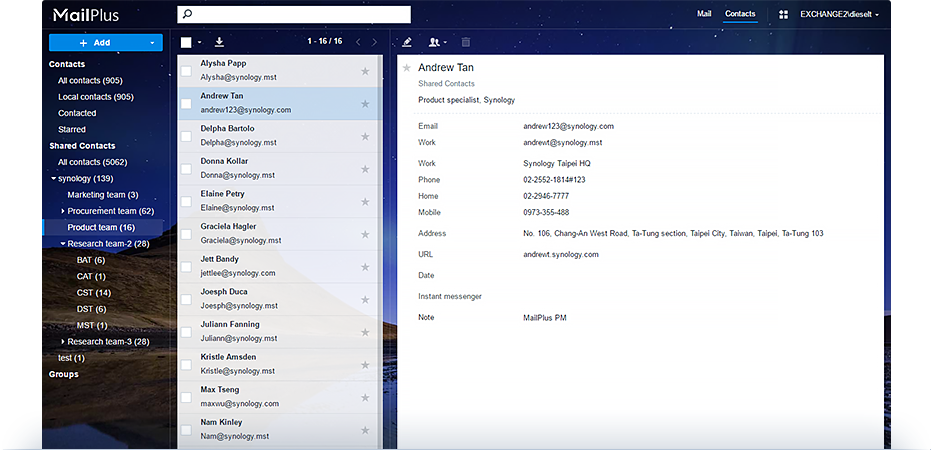Star the Andrew Tan list row
This screenshot has height=450, width=933.
(365, 104)
